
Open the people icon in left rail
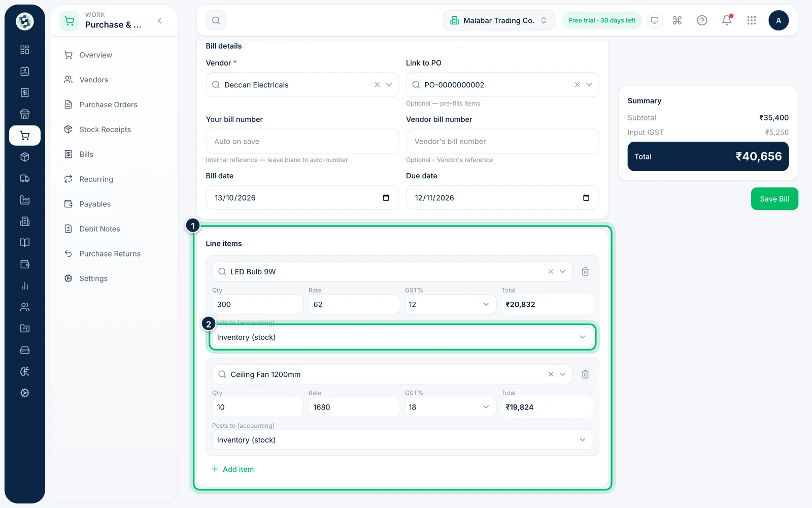coord(24,307)
